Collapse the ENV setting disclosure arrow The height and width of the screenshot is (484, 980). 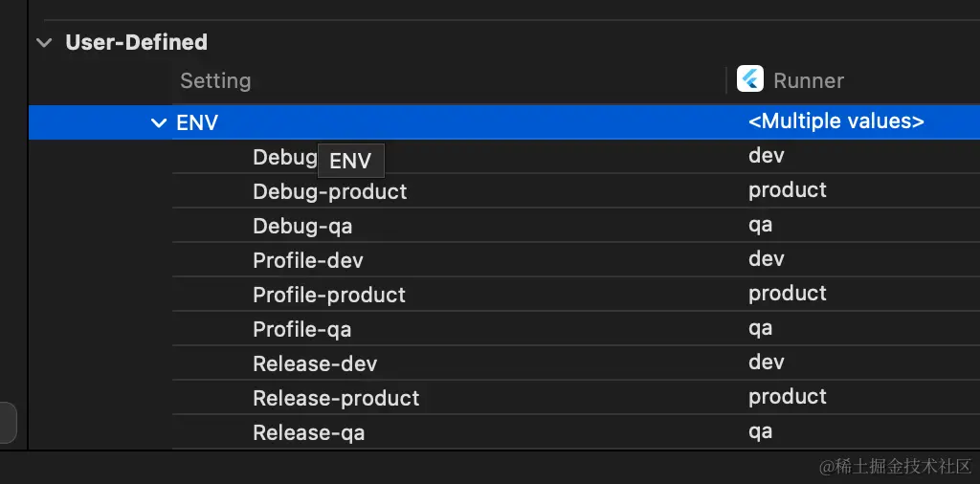[x=159, y=122]
